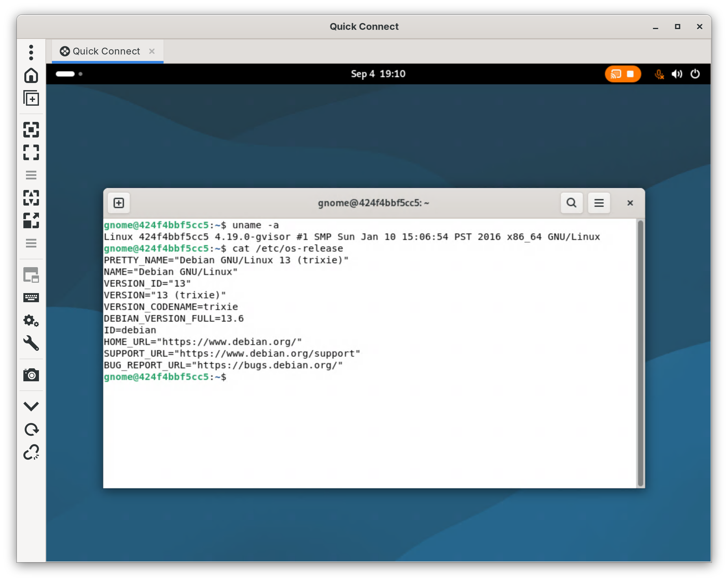This screenshot has width=728, height=581.
Task: Click terminal title gnome@424f4bbf5cc5: ~
Action: (x=373, y=203)
